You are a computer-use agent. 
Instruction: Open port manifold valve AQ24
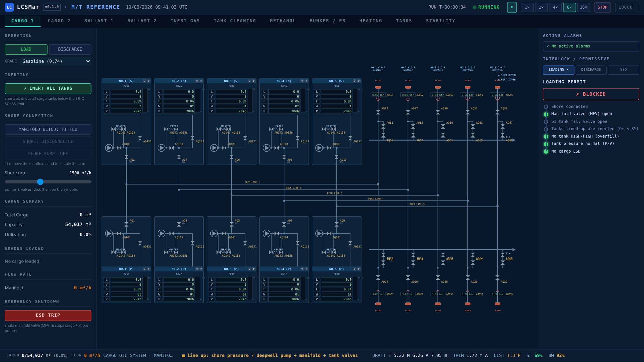pyautogui.click(x=378, y=277)
